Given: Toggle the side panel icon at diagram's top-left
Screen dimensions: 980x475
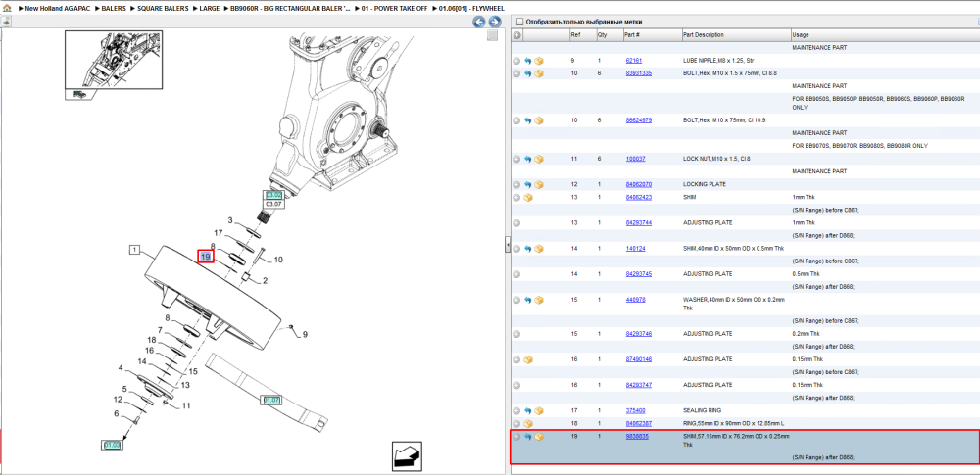Looking at the screenshot, I should (5, 22).
